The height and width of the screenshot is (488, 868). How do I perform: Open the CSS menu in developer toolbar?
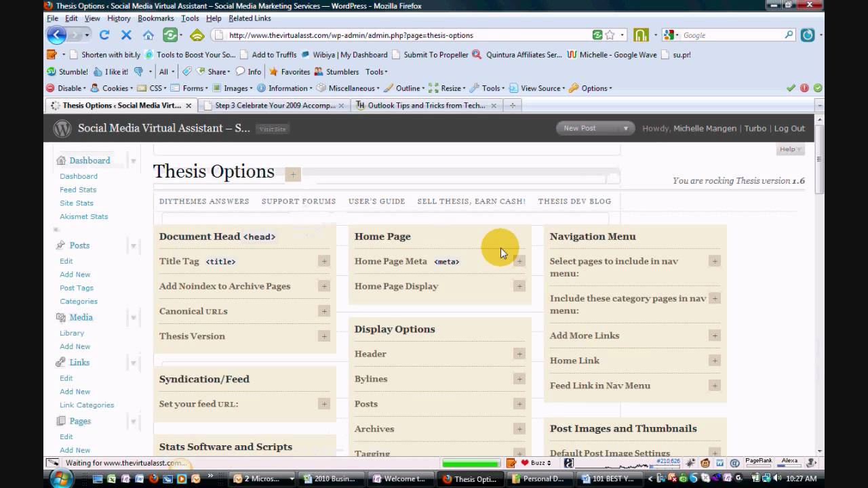coord(152,88)
